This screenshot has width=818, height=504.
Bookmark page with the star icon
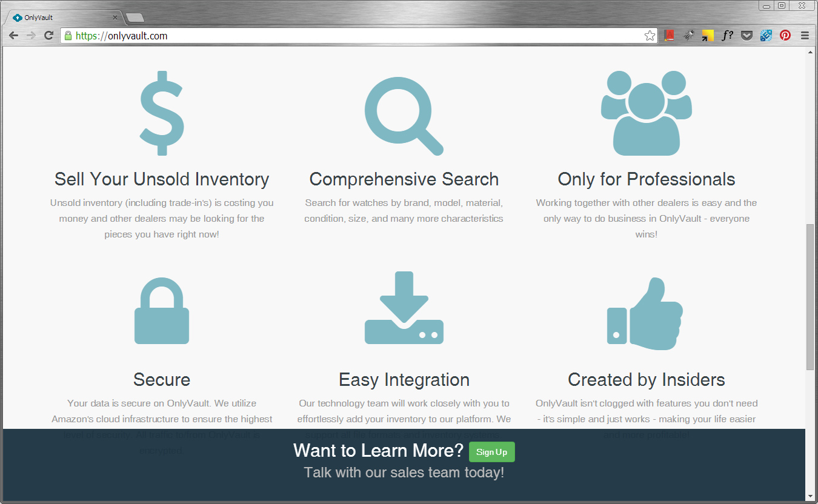click(650, 36)
